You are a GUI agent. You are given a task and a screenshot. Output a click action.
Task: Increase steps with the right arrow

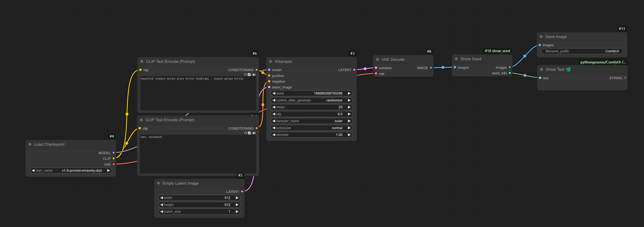349,107
